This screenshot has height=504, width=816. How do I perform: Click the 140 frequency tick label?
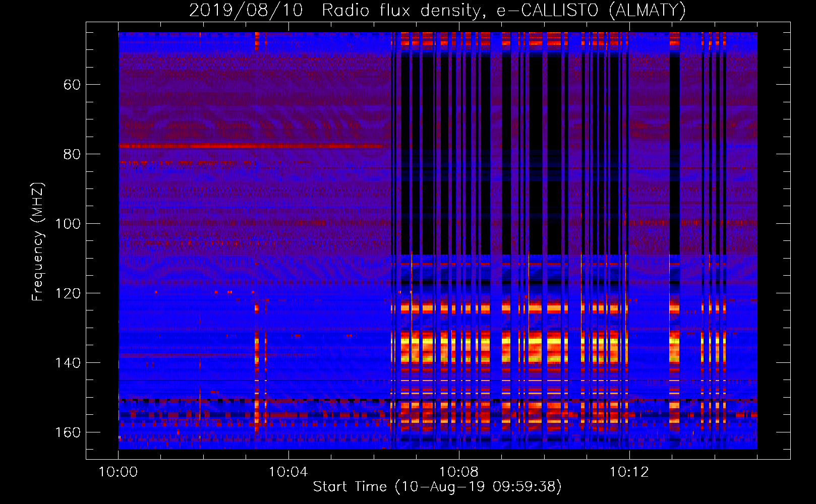point(68,363)
